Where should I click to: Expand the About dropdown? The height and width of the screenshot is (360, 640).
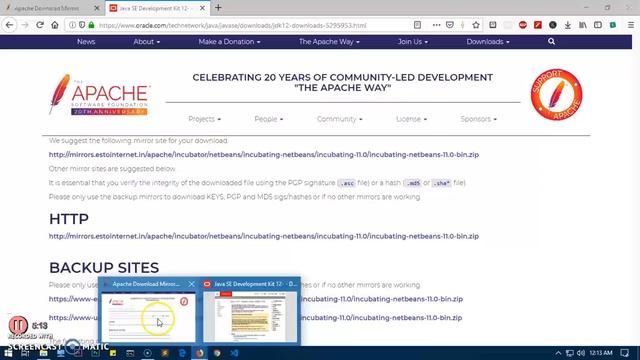[147, 42]
